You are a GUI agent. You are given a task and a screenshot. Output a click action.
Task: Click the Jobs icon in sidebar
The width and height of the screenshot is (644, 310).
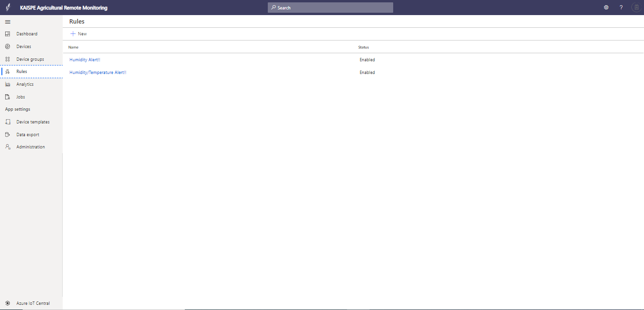click(8, 97)
